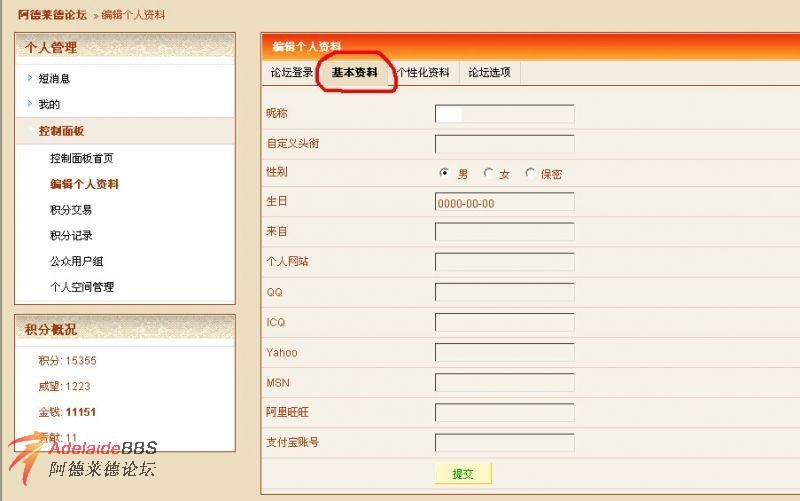This screenshot has width=800, height=501.
Task: Open the 基本资料 tab
Action: tap(354, 73)
